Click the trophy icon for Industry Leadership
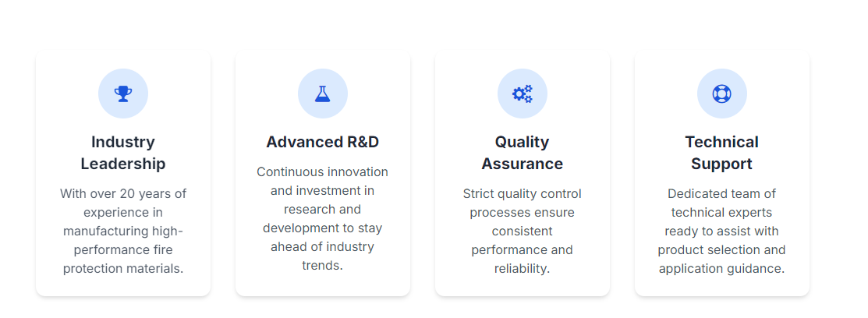868x318 pixels. click(x=123, y=94)
